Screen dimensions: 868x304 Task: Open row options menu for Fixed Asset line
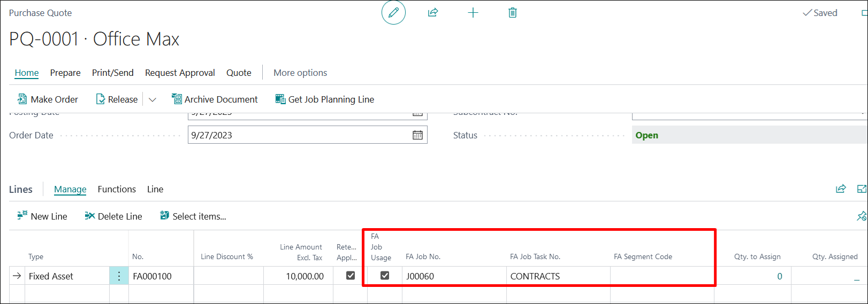coord(119,276)
